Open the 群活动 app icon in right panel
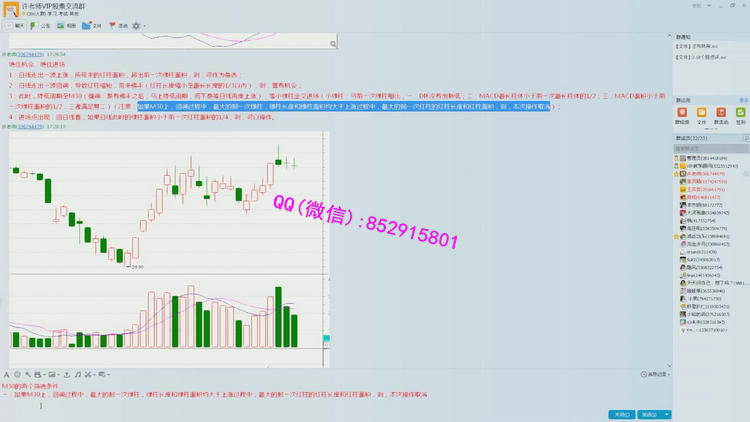This screenshot has height=422, width=750. tap(723, 114)
